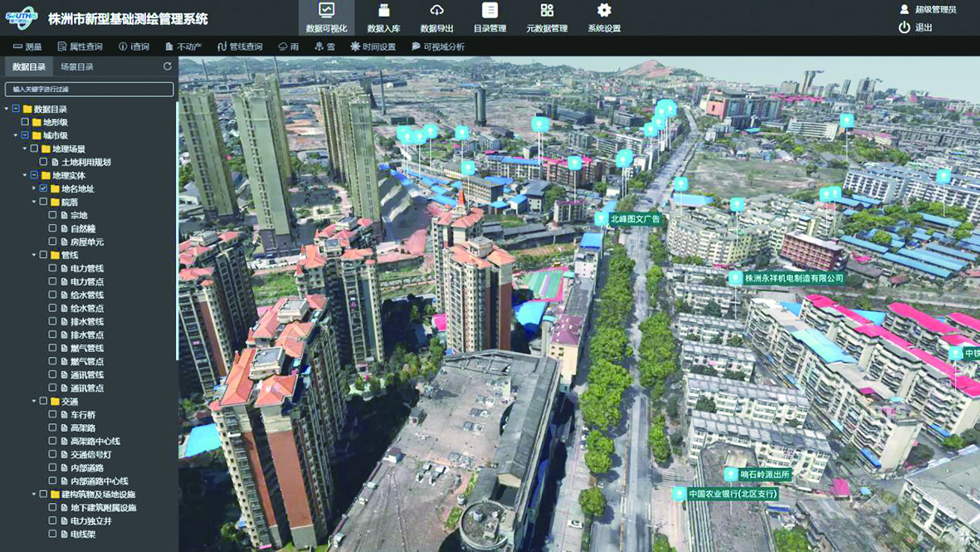
Task: Check the 高架路 layer checkbox
Action: click(x=53, y=427)
